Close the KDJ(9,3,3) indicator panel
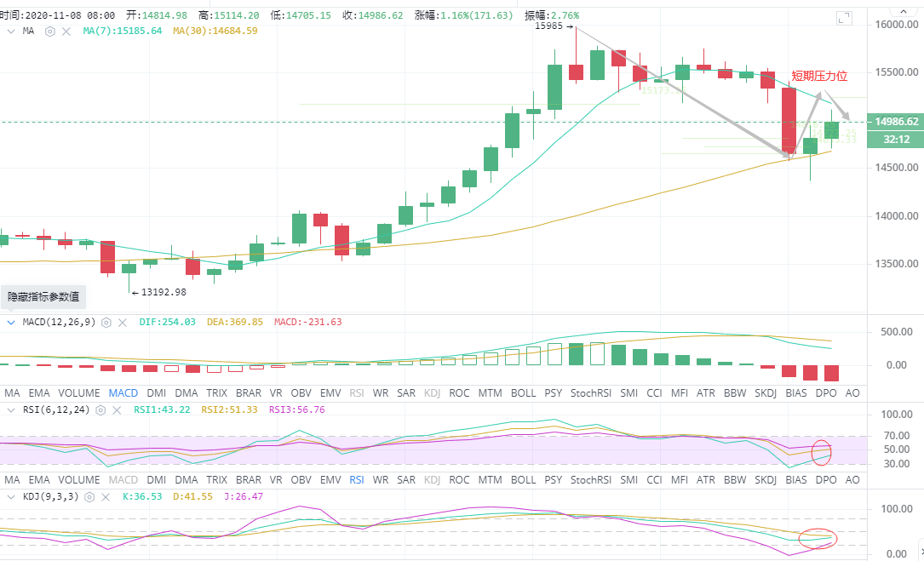The width and height of the screenshot is (924, 561). tap(106, 496)
